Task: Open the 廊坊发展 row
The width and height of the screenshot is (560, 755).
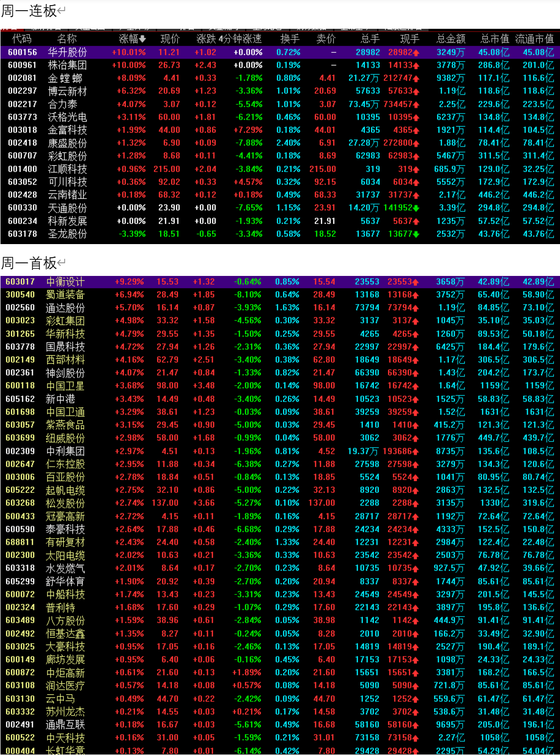Action: coord(280,660)
